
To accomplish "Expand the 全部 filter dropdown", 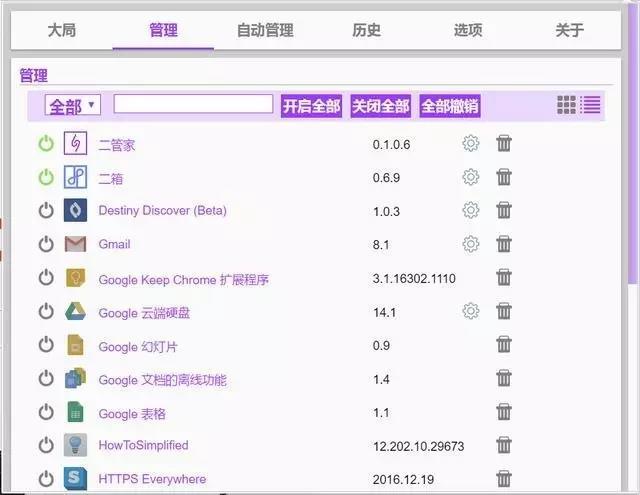I will tap(73, 105).
